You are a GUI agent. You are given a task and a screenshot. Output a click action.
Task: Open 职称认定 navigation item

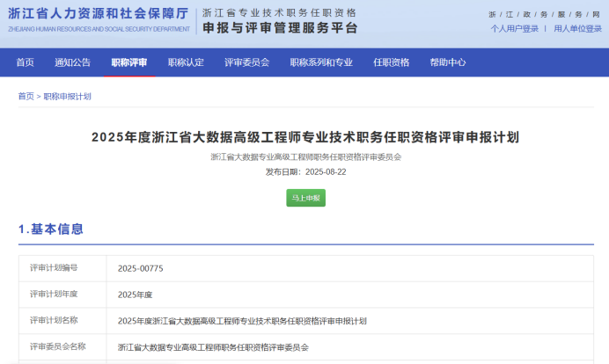(186, 62)
